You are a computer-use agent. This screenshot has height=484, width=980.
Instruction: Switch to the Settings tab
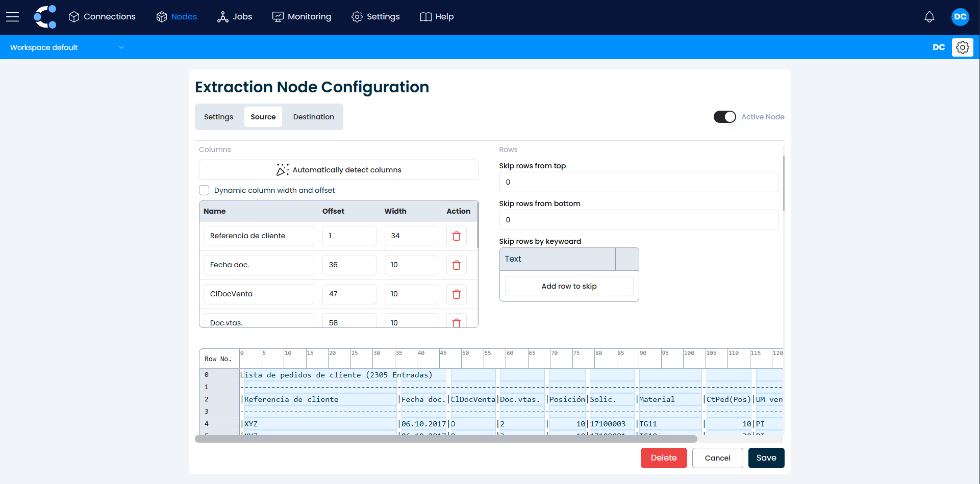pyautogui.click(x=218, y=117)
